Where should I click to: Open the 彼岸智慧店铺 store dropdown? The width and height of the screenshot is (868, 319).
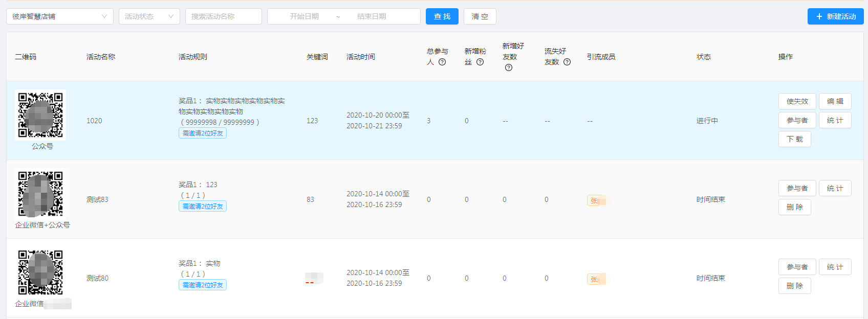(x=59, y=16)
